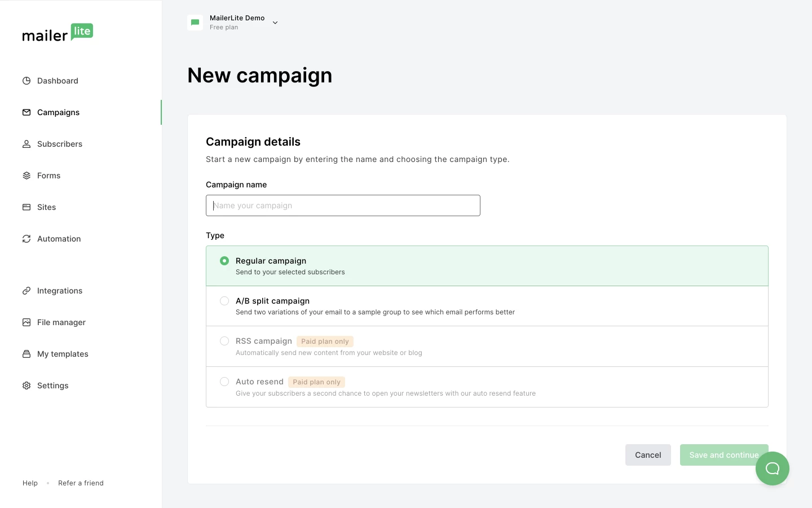The image size is (812, 508).
Task: Click the campaign name input field
Action: 342,205
